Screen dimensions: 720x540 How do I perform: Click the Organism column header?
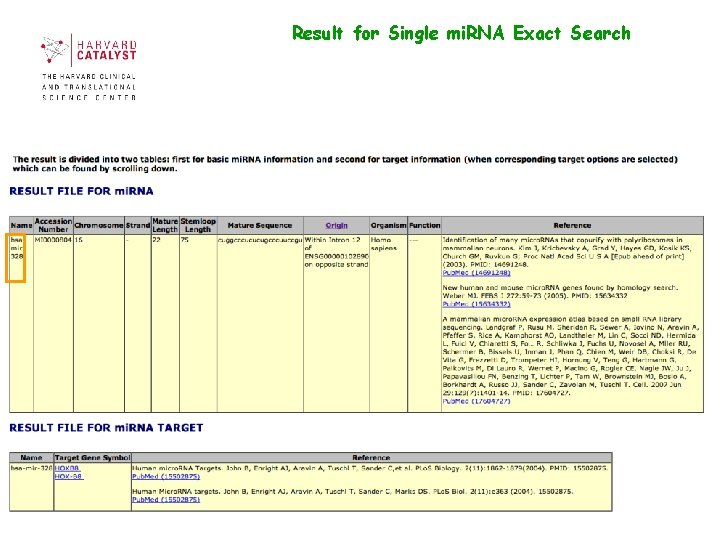click(x=388, y=225)
